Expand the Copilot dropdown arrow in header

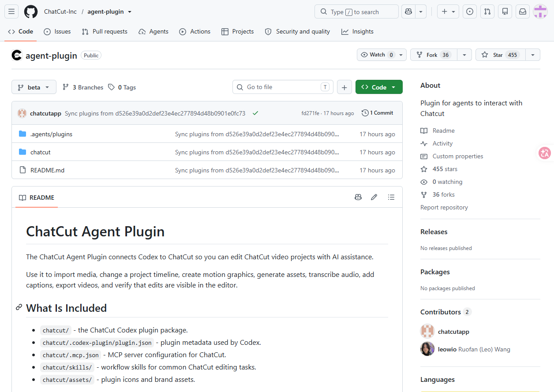point(421,11)
